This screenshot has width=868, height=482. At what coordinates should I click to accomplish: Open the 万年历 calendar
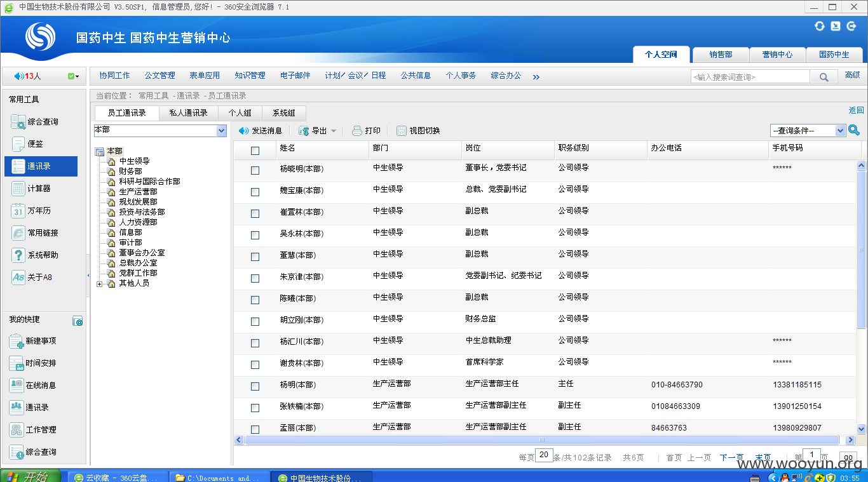click(x=31, y=211)
